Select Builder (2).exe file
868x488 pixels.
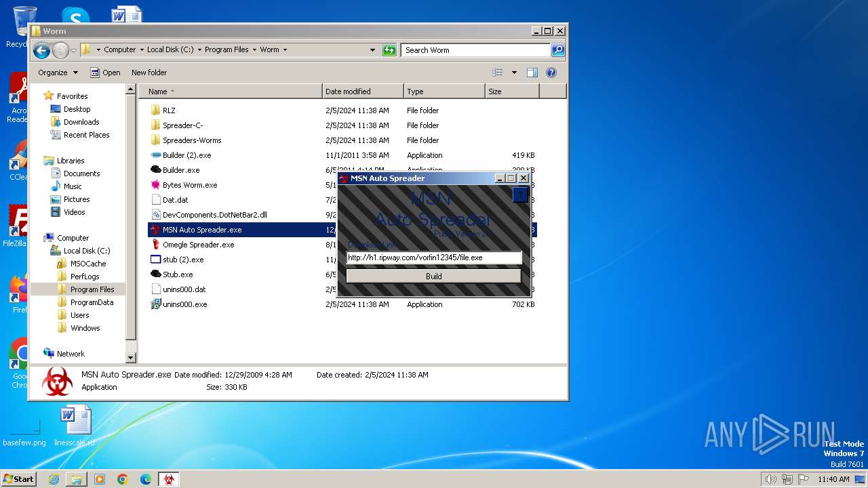[186, 155]
